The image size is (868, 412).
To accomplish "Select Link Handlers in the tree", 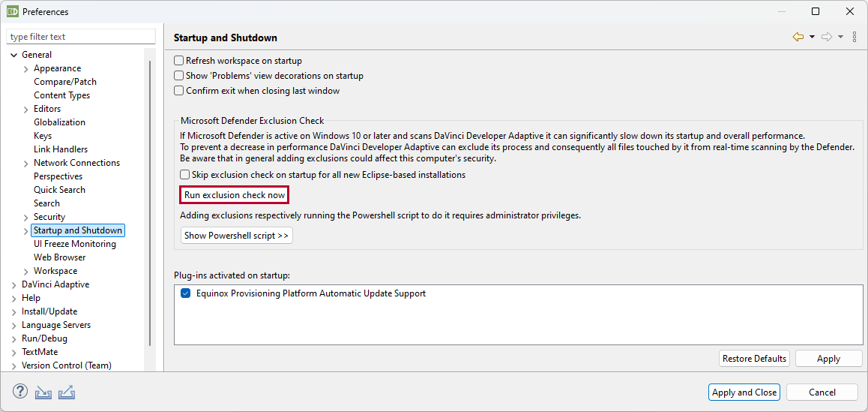I will [61, 149].
